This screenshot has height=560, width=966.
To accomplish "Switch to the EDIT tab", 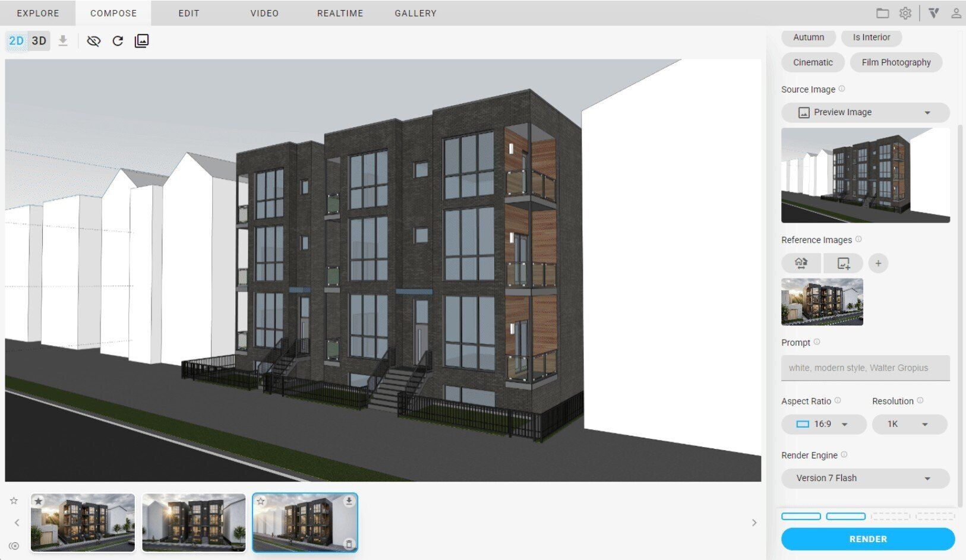I will point(189,13).
